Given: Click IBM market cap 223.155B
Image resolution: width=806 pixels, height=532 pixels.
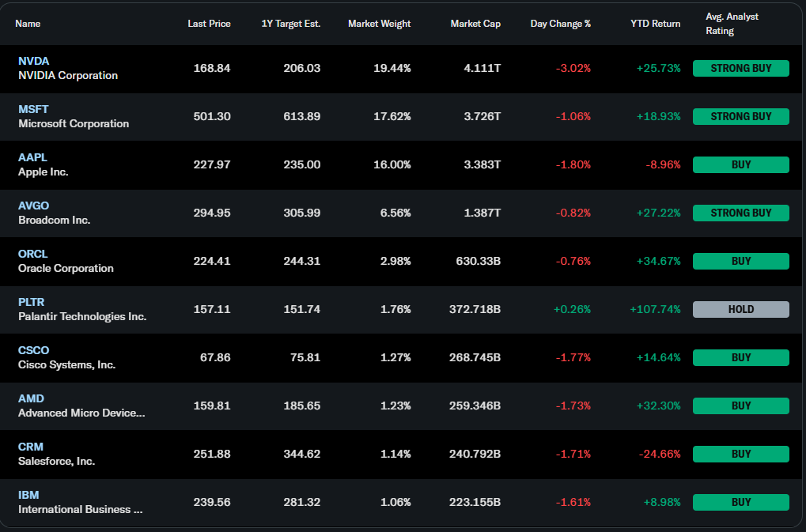Looking at the screenshot, I should (475, 503).
